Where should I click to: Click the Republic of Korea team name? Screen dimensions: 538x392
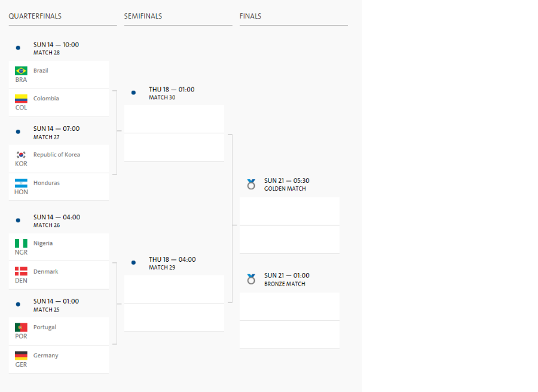click(x=57, y=155)
